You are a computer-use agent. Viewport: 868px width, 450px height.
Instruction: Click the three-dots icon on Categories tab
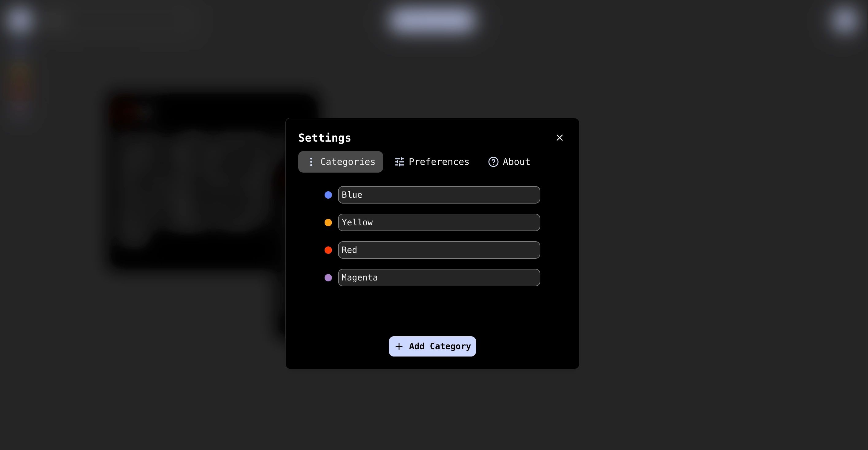coord(311,162)
